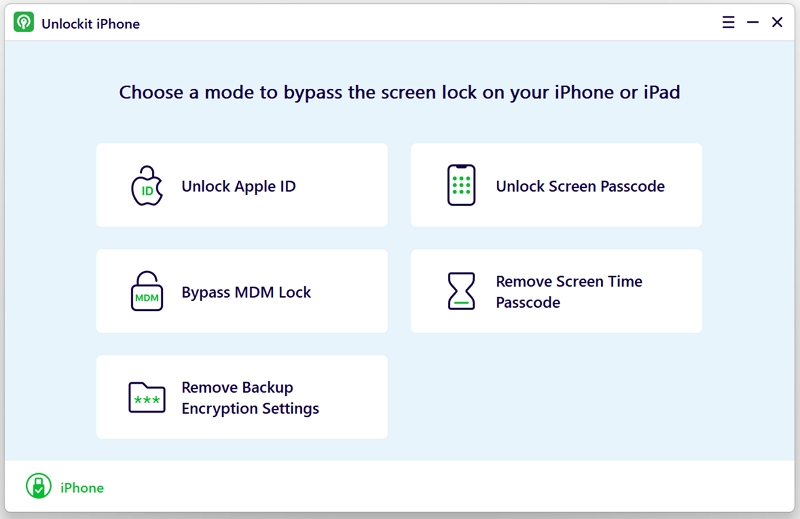This screenshot has width=800, height=519.
Task: Click the Screen Time hourglass icon
Action: click(461, 291)
